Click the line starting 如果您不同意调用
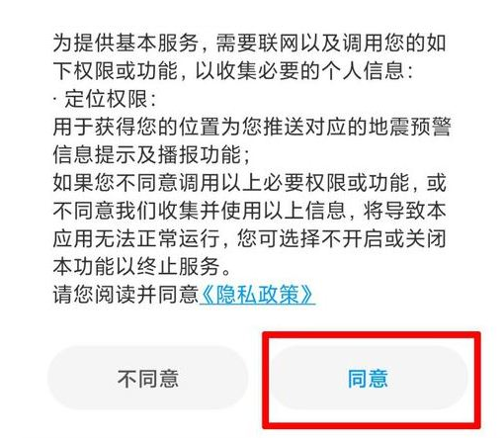This screenshot has width=504, height=444. [x=249, y=182]
